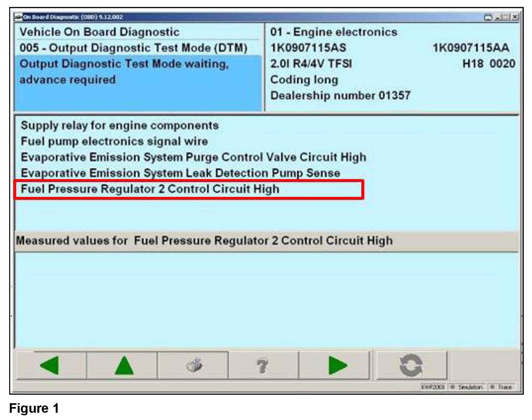Select Fuel Pressure Regulator 2 Control Circuit High
The image size is (532, 420).
150,189
